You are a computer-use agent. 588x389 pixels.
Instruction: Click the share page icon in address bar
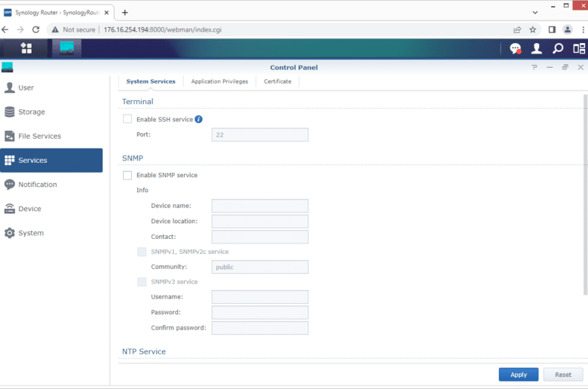point(517,29)
